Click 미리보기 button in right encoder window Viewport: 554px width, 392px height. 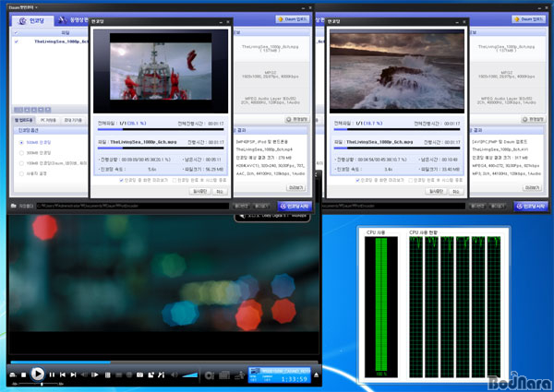tap(532, 188)
